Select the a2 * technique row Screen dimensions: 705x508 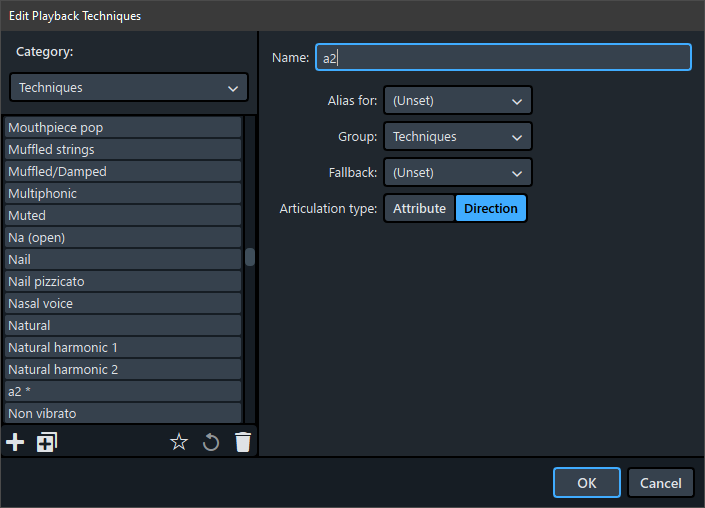pos(123,392)
